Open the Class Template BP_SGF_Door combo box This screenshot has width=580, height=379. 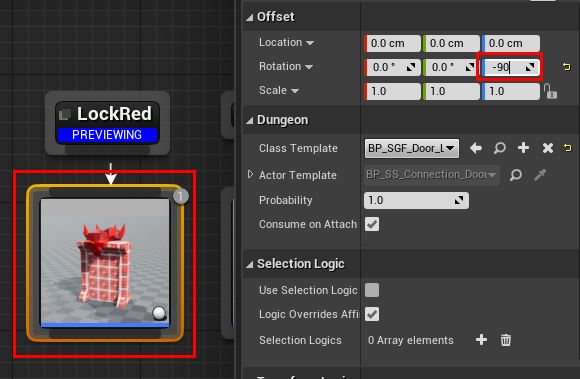[x=412, y=148]
